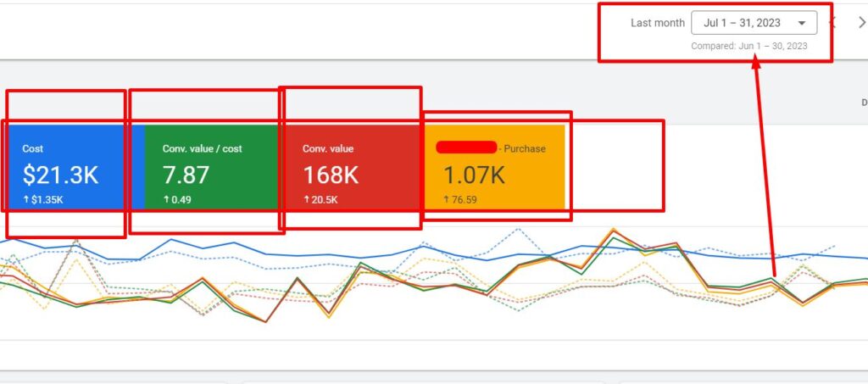
Task: Click the Last month label
Action: pos(658,24)
